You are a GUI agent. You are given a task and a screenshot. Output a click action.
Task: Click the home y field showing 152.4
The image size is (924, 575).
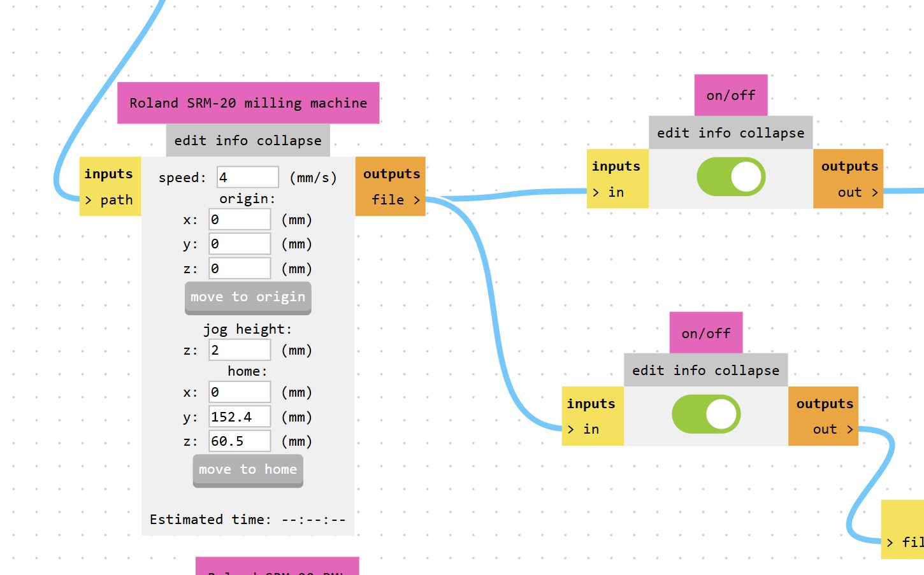(240, 416)
